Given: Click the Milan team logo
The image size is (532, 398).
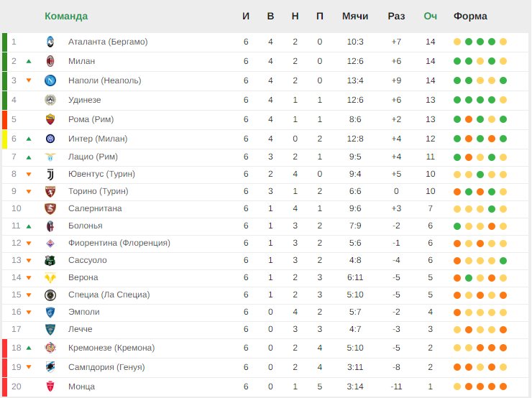Looking at the screenshot, I should point(50,61).
